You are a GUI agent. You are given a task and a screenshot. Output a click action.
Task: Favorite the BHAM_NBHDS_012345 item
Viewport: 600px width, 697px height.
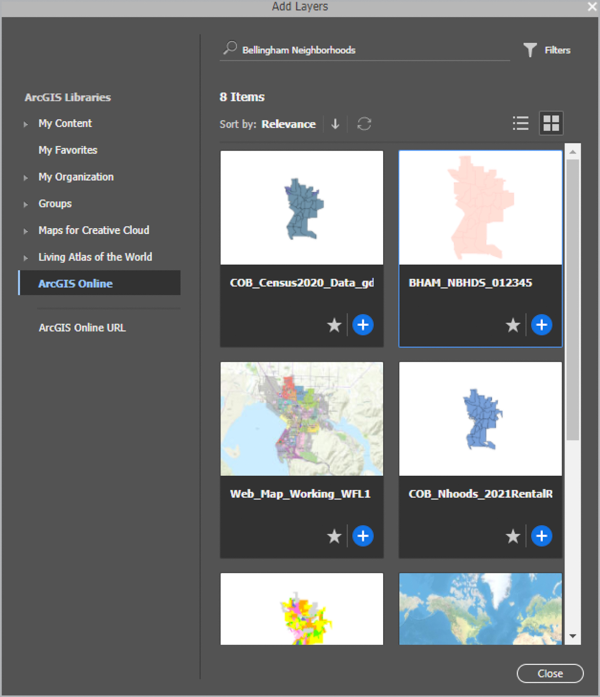(x=513, y=325)
